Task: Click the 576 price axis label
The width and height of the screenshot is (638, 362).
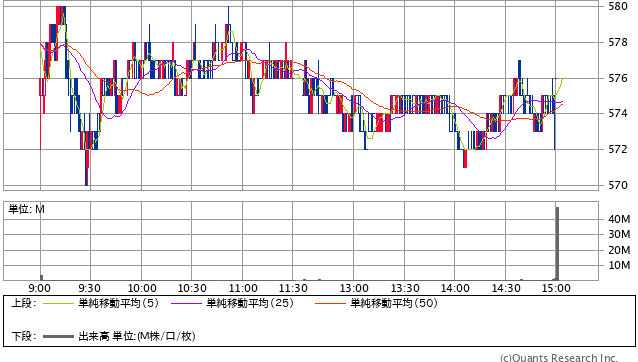Action: pyautogui.click(x=618, y=78)
